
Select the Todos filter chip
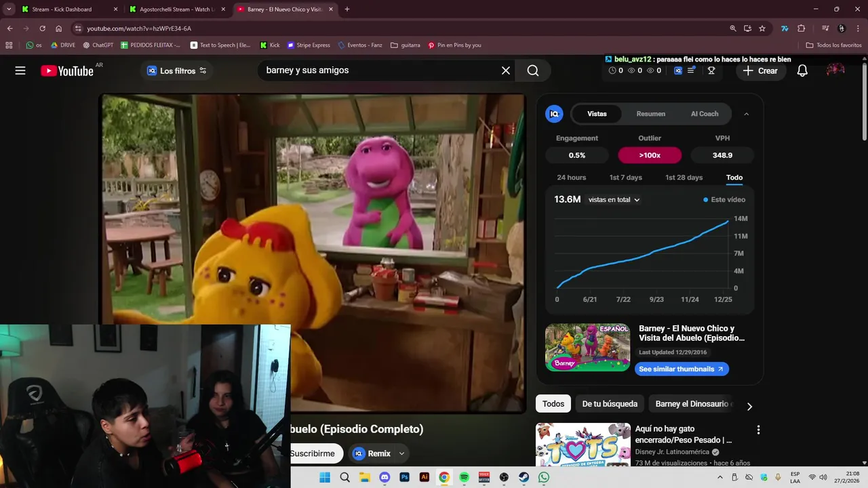point(553,404)
